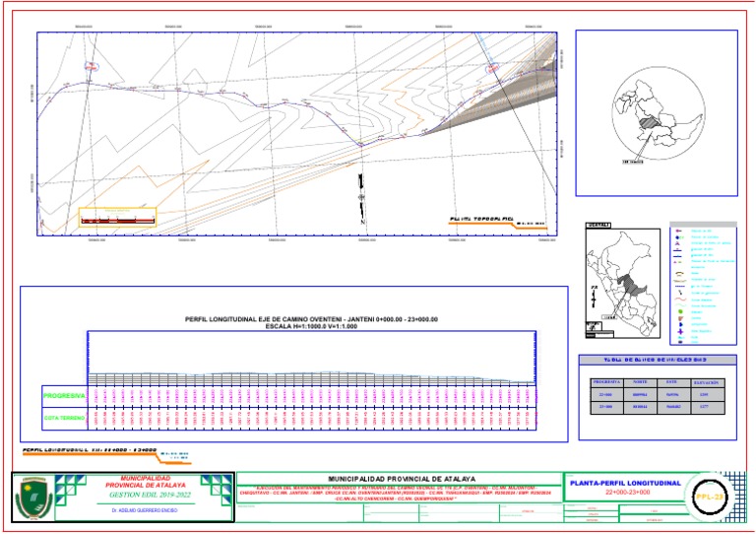This screenshot has width=756, height=534.
Task: Click the red wavy line symbol in legend
Action: click(x=680, y=300)
